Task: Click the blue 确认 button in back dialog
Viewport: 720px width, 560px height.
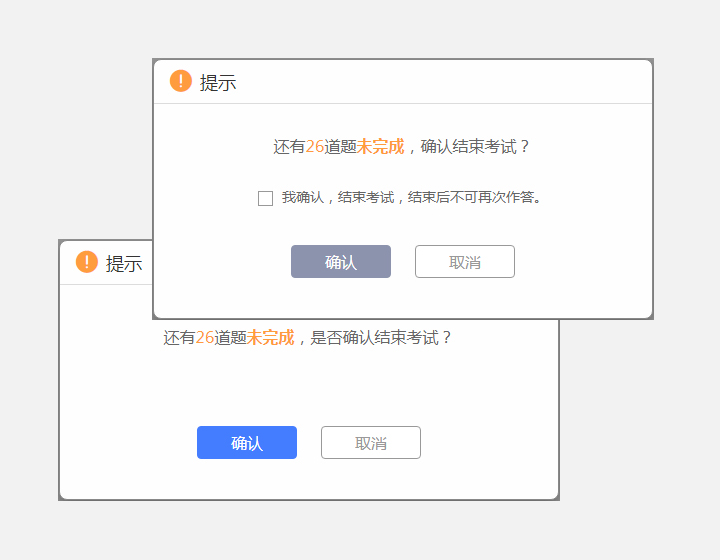Action: (x=247, y=442)
